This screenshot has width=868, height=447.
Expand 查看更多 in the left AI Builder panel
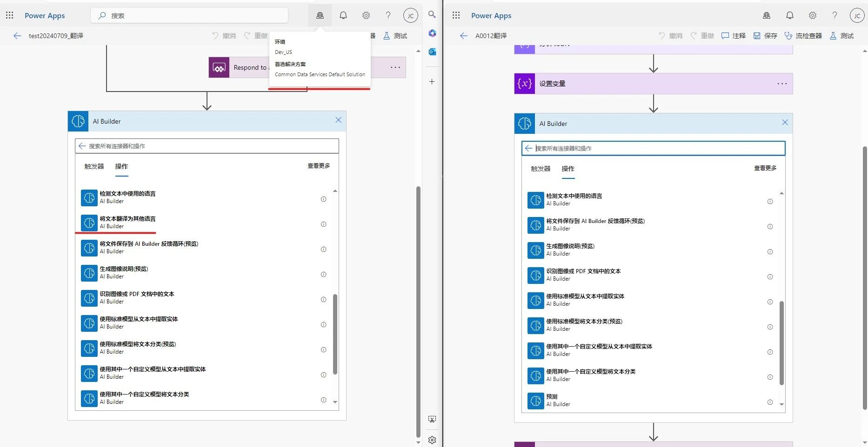pyautogui.click(x=319, y=166)
